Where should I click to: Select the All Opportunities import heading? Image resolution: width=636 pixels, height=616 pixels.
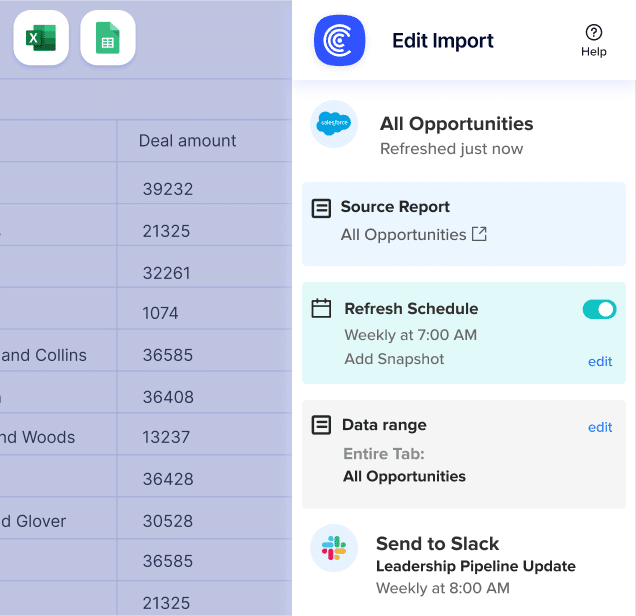[456, 124]
